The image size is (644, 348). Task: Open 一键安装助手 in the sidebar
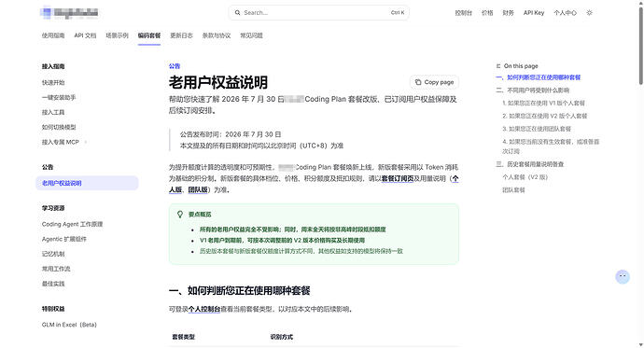click(x=59, y=97)
